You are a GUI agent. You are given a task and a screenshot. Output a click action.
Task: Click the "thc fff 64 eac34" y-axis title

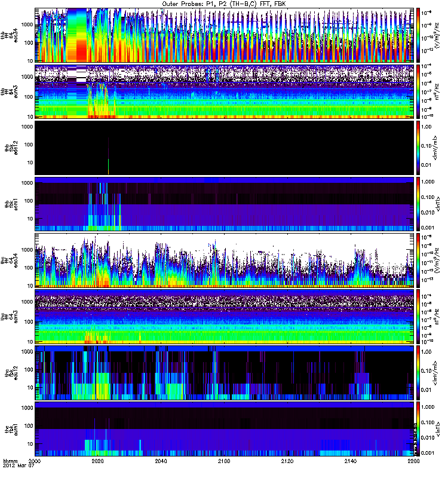[10, 261]
